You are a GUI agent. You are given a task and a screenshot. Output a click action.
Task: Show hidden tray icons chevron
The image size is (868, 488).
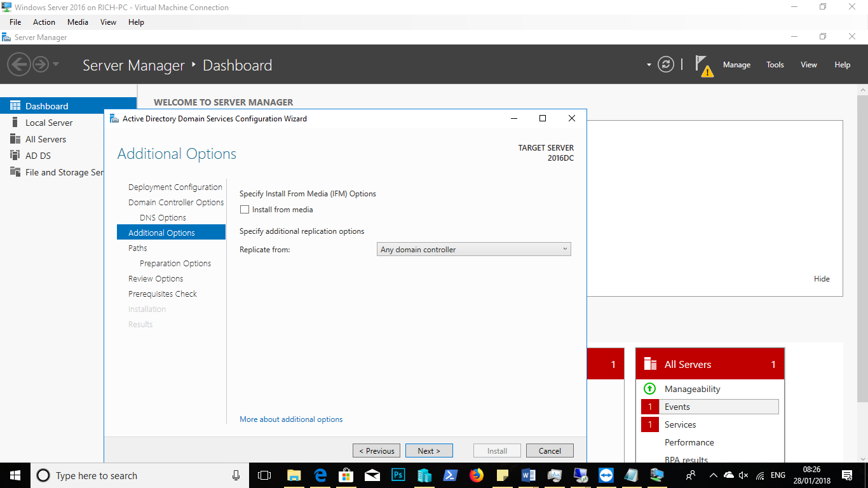pyautogui.click(x=713, y=475)
